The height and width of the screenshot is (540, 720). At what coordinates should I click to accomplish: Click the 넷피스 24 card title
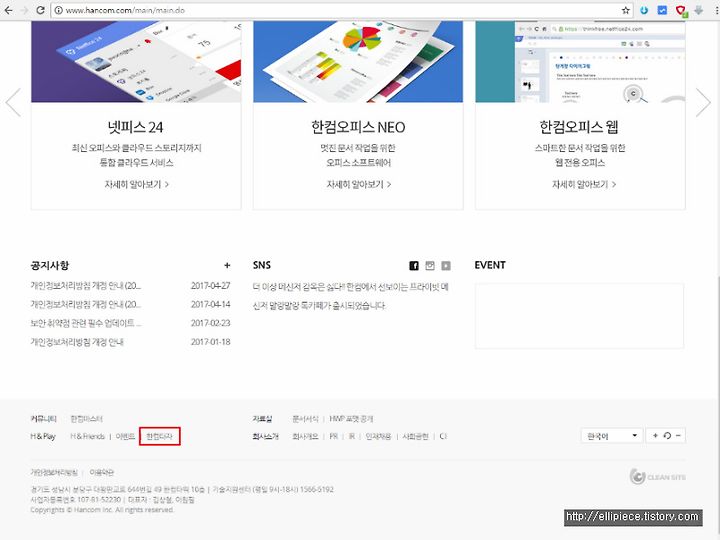click(x=136, y=127)
